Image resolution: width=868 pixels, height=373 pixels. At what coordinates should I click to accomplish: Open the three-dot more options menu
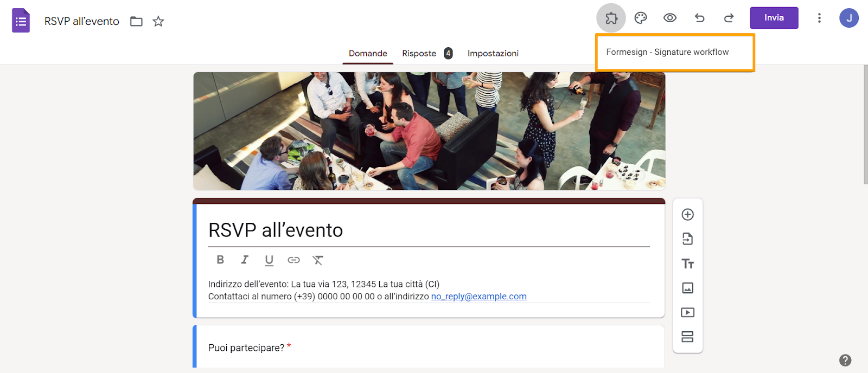819,18
